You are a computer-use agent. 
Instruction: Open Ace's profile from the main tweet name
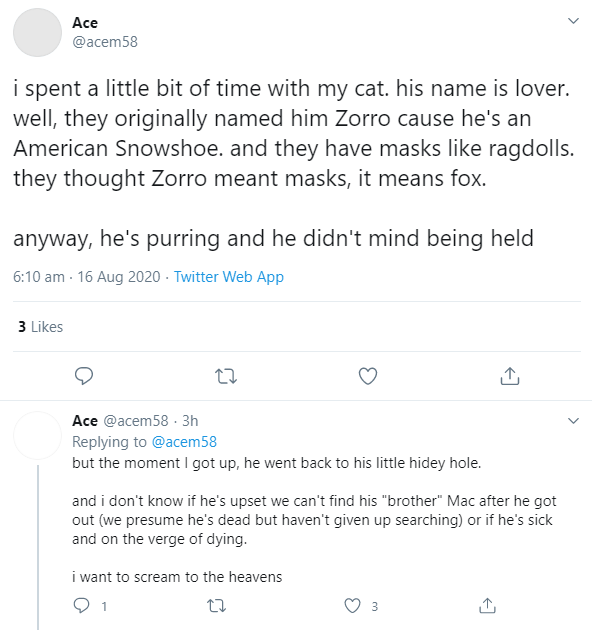85,23
